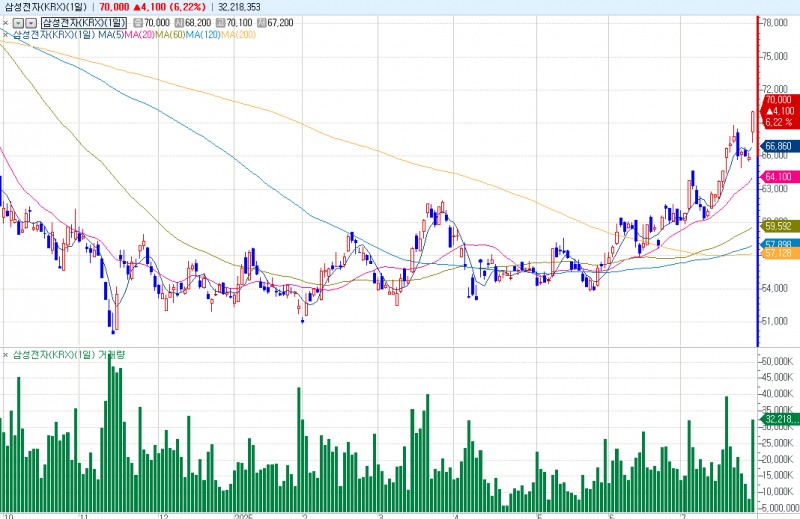800x519 pixels.
Task: Close the 거래량 volume panel
Action: coord(5,354)
